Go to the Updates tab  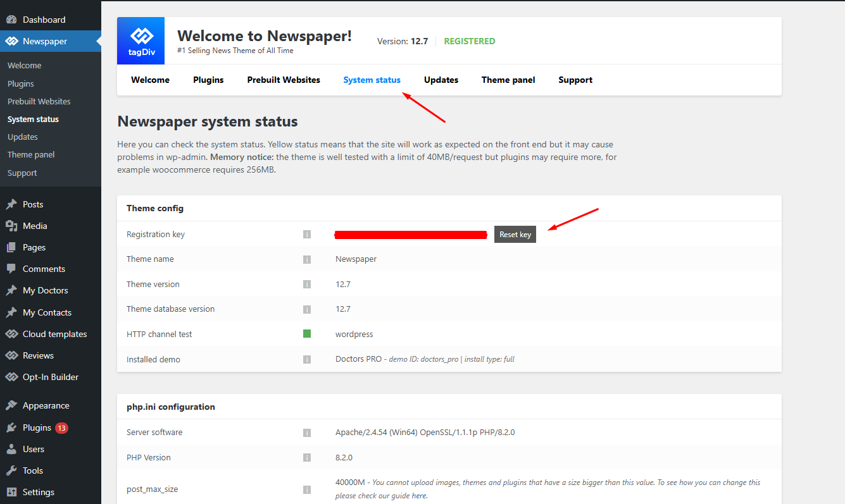pos(441,80)
